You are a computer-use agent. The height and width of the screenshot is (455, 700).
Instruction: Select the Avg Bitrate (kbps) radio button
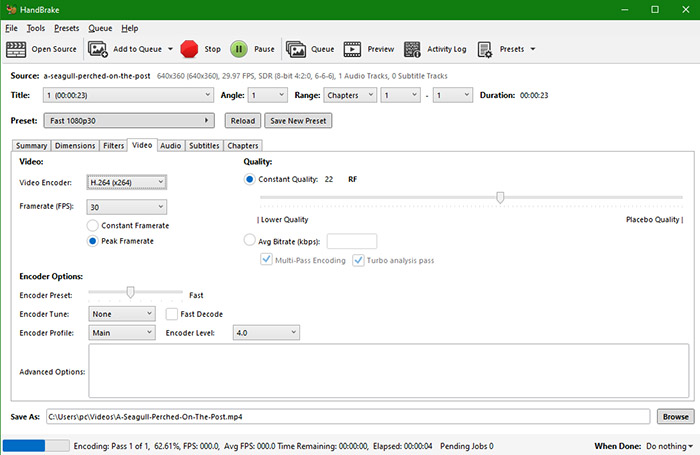250,240
